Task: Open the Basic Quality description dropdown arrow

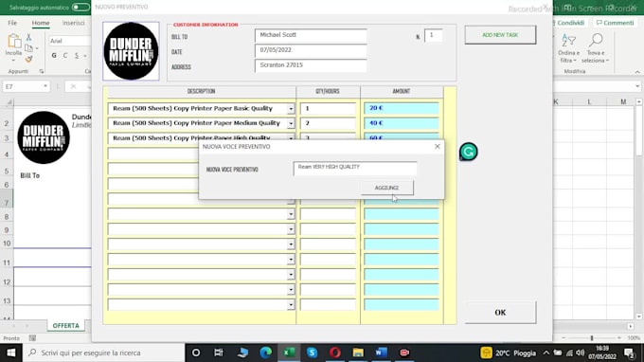Action: (291, 109)
